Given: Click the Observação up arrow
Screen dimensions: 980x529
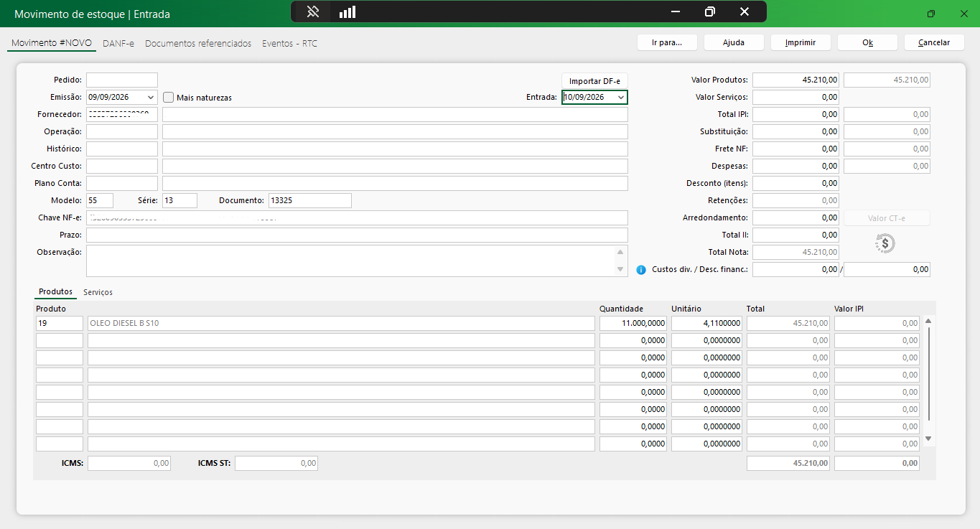Looking at the screenshot, I should tap(620, 252).
